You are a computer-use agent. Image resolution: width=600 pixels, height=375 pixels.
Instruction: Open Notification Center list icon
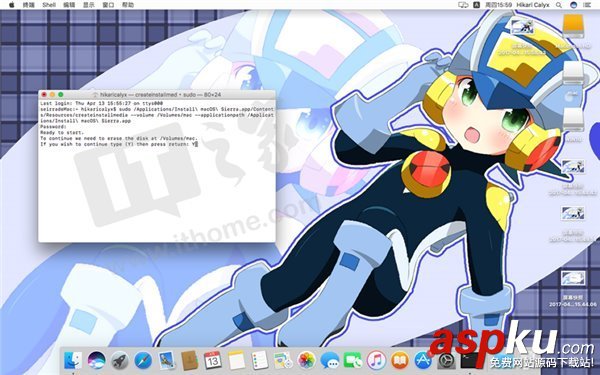[x=587, y=5]
